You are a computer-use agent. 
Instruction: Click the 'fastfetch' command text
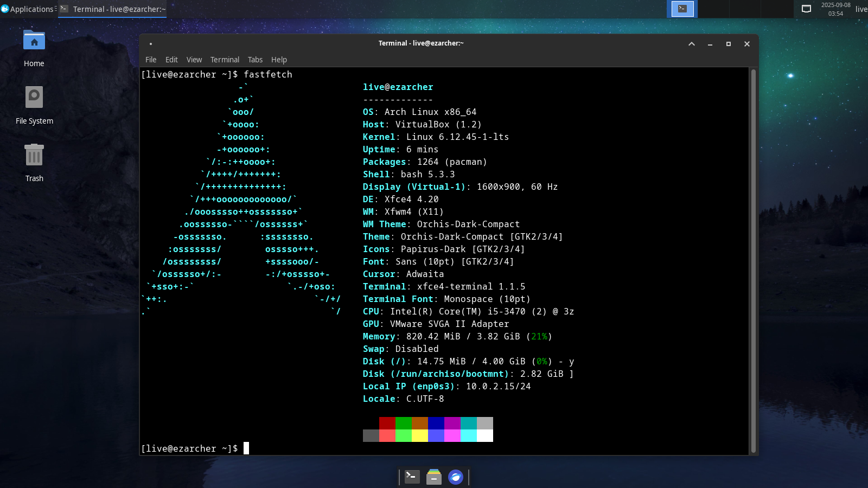(x=268, y=74)
